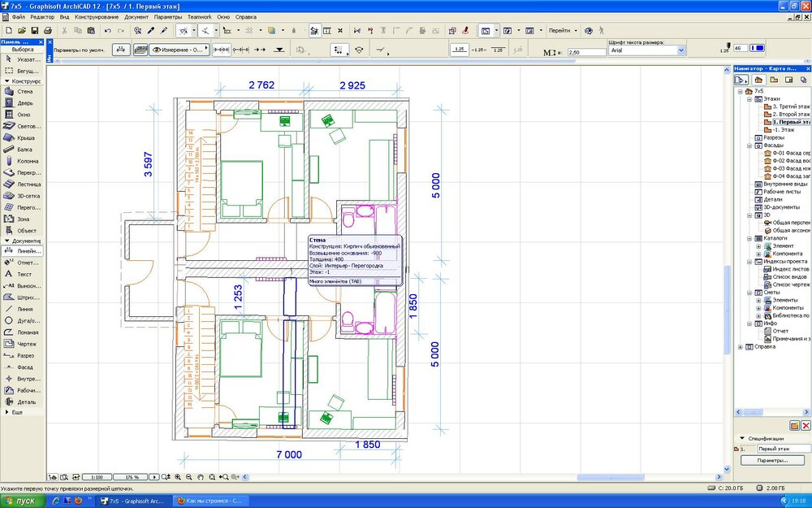The image size is (812, 508).
Task: Open the Конструирование menu
Action: (x=97, y=16)
